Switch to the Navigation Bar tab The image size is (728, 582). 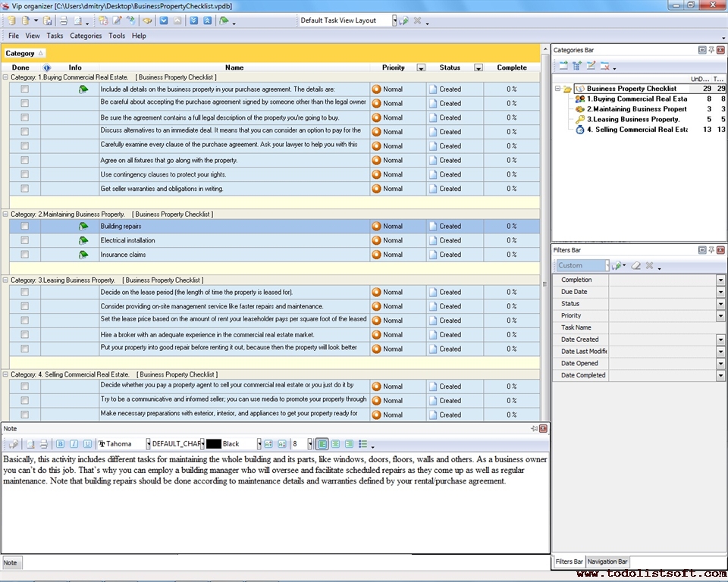(x=607, y=562)
